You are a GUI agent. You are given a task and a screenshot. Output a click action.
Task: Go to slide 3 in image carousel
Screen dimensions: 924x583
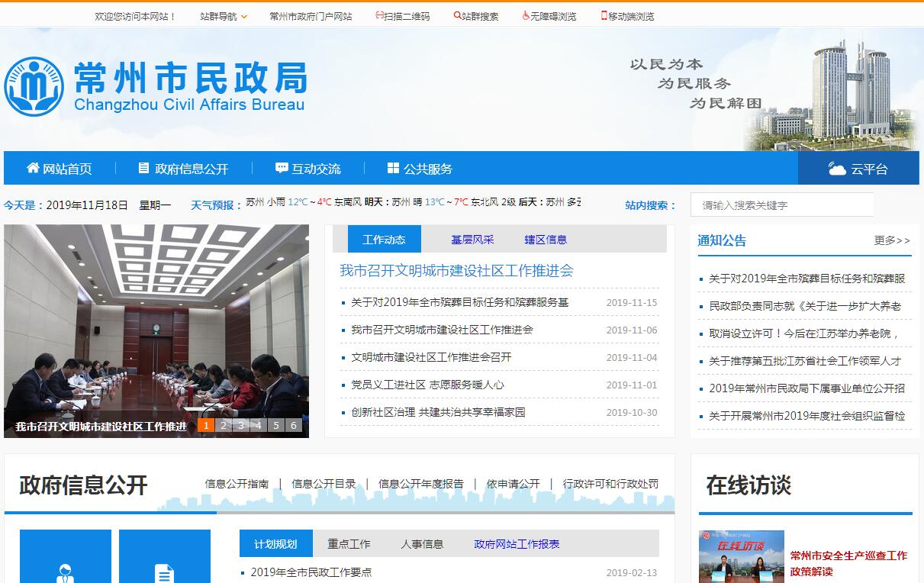point(241,426)
